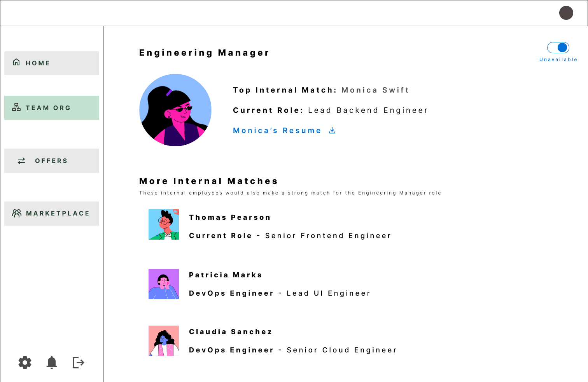Click the Marketplace people icon
This screenshot has width=588, height=382.
(17, 213)
